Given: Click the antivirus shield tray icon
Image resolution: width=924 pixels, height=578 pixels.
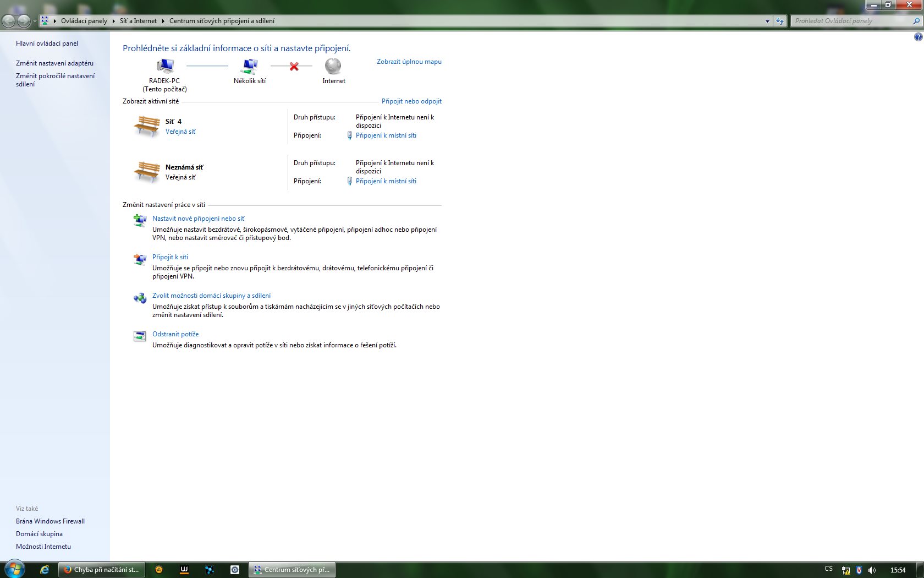Looking at the screenshot, I should 859,570.
